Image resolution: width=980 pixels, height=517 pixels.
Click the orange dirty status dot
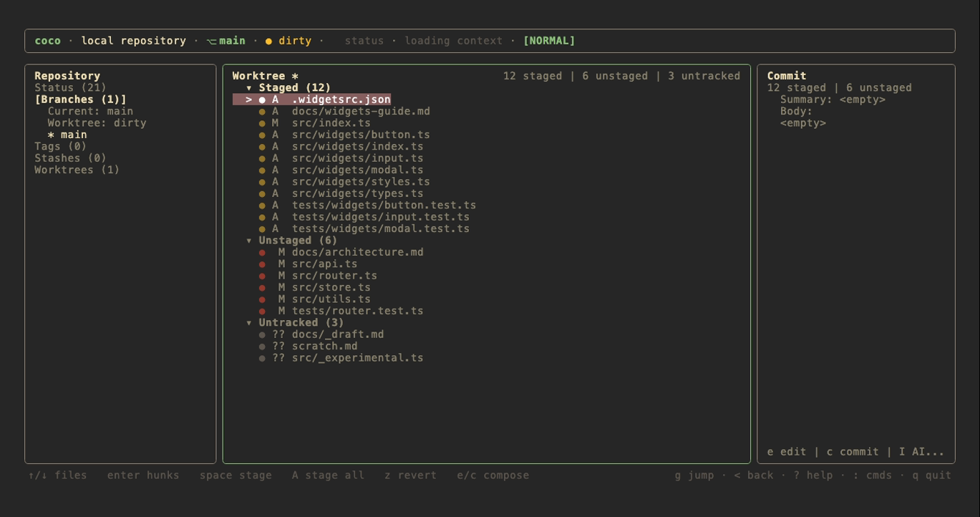click(269, 42)
